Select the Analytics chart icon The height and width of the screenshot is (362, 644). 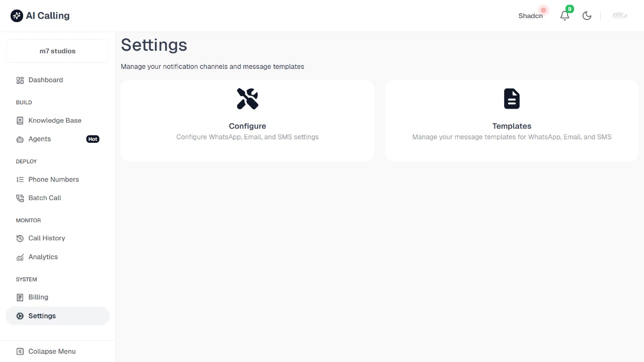(x=20, y=257)
